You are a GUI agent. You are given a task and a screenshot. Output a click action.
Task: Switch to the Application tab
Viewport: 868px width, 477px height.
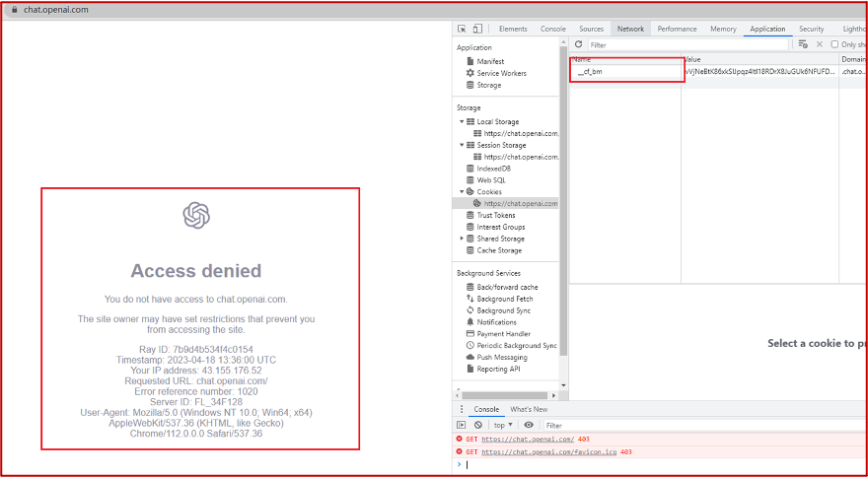point(767,29)
